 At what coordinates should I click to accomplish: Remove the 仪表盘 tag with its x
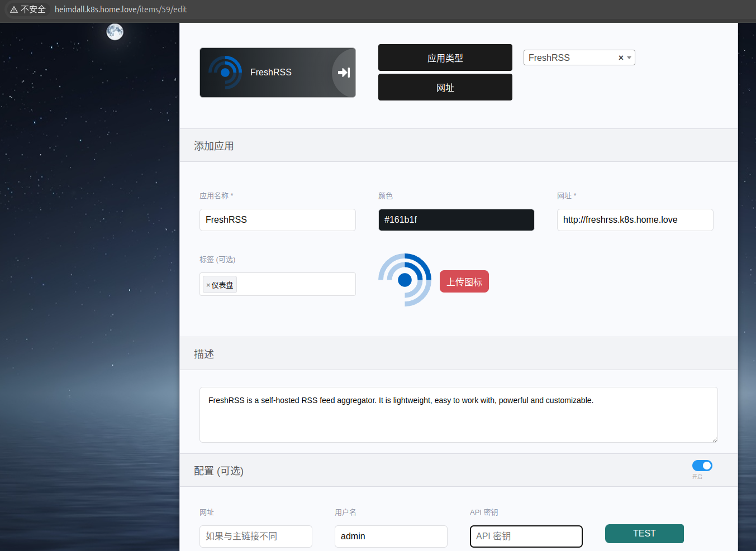[x=208, y=285]
